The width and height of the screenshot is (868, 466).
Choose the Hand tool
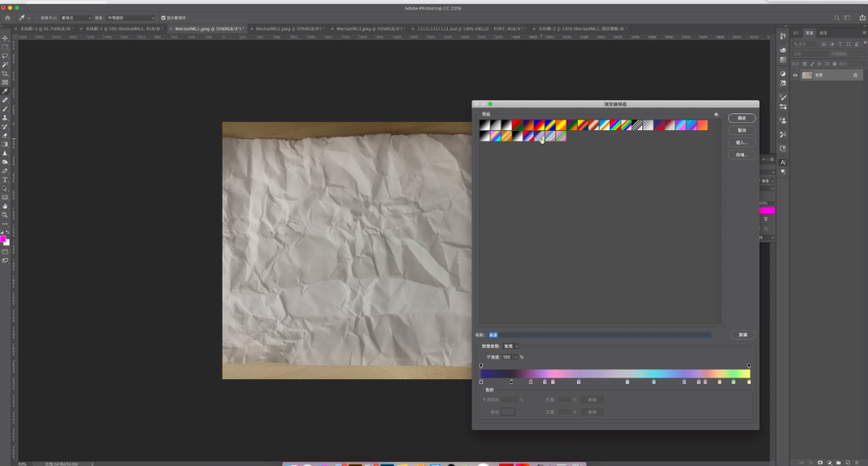click(x=5, y=206)
